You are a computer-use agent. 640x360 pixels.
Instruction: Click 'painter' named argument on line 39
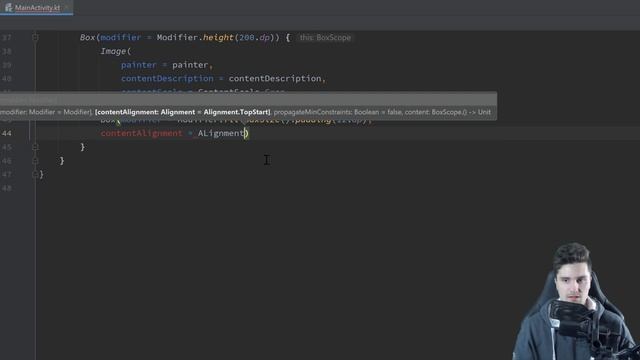138,65
